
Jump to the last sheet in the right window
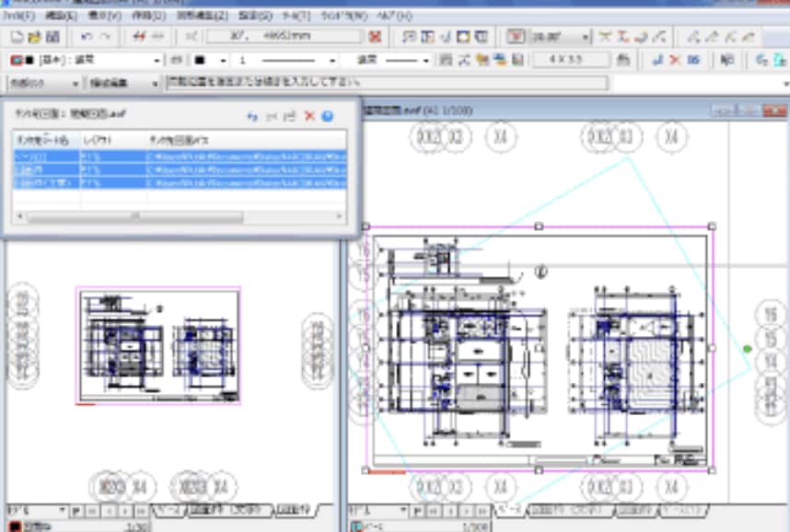(x=482, y=512)
